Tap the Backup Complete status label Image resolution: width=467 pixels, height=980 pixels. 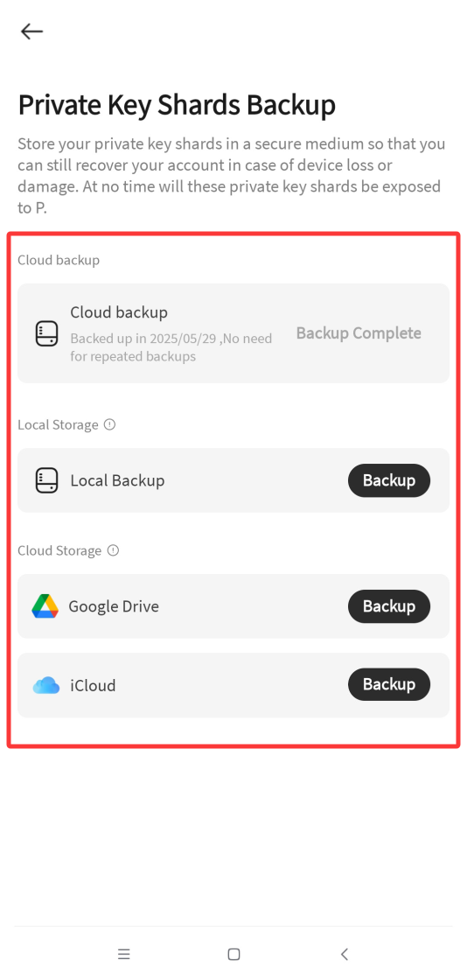pos(359,333)
